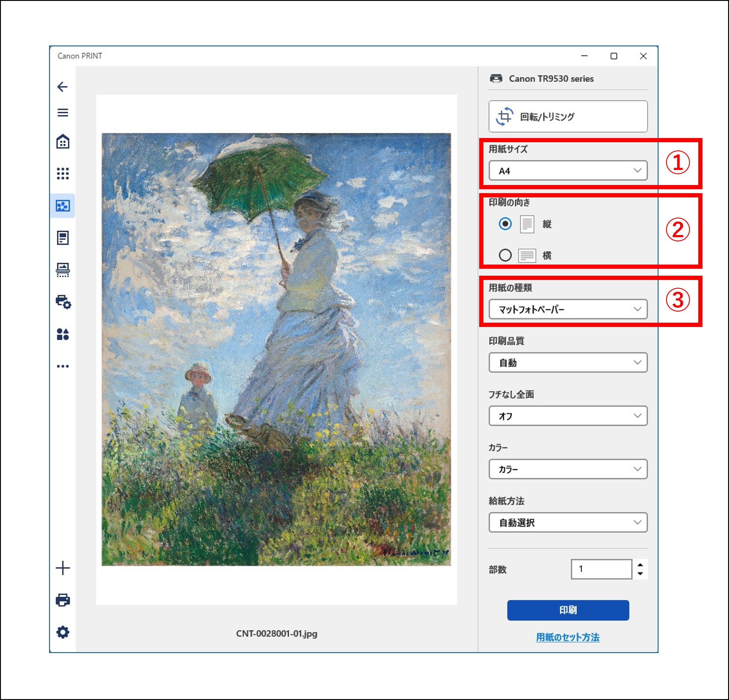729x700 pixels.
Task: Click the add printer plus icon
Action: [62, 568]
